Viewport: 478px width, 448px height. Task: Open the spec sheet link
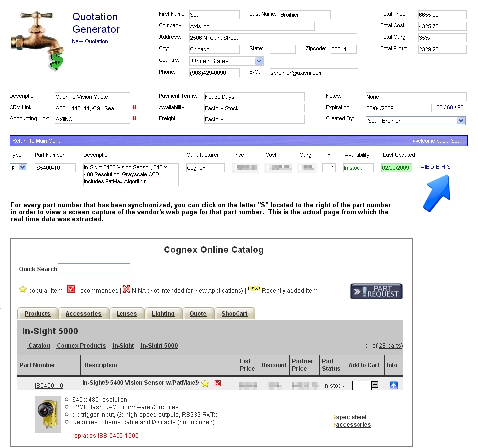click(x=352, y=417)
